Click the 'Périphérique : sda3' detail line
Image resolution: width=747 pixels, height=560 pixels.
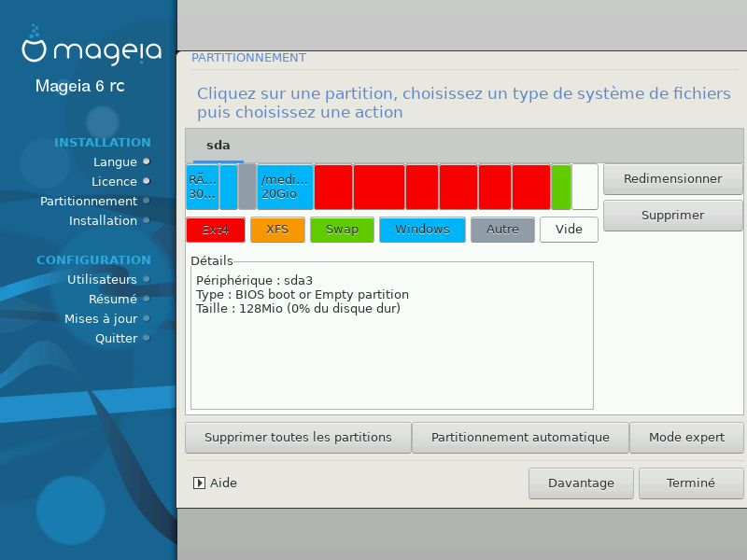tap(254, 281)
